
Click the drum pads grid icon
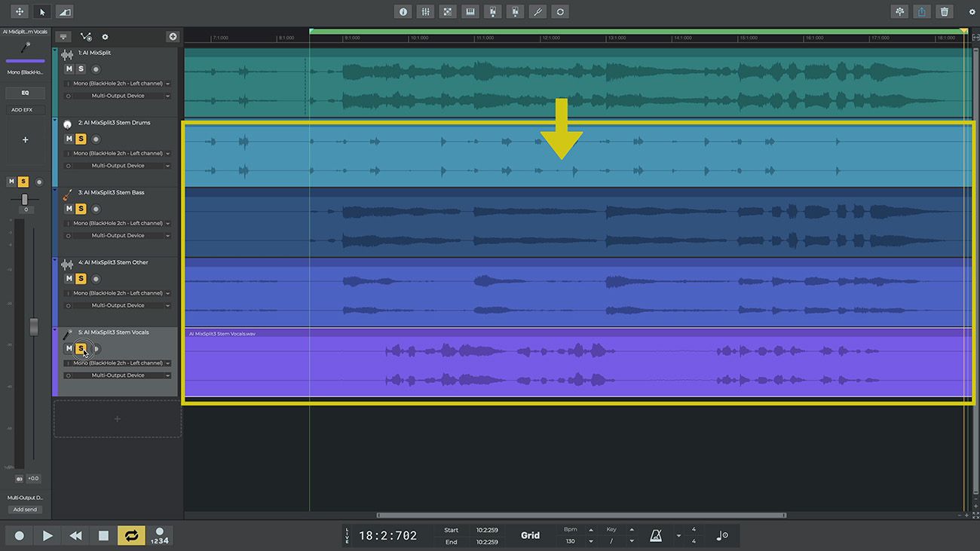448,12
